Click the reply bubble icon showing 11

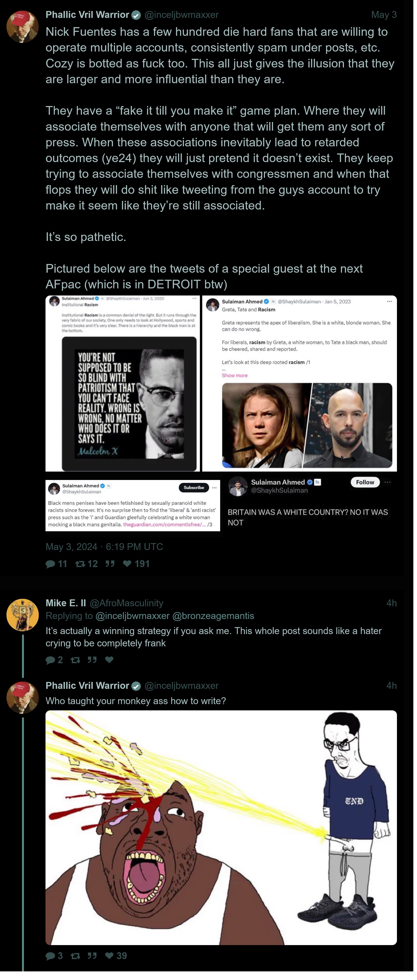[50, 564]
